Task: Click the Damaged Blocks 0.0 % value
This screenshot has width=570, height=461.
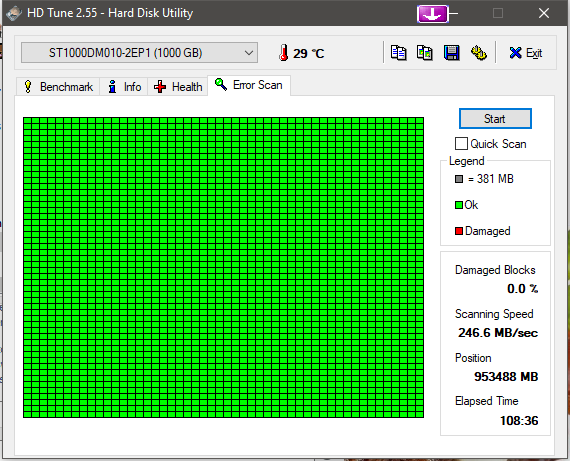Action: point(522,289)
